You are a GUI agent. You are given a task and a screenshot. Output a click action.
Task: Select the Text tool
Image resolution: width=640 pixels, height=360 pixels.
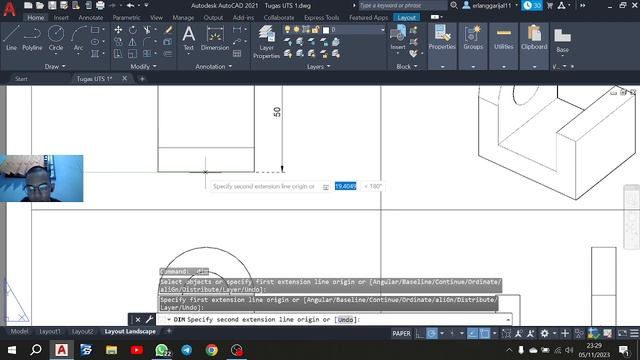coord(189,38)
